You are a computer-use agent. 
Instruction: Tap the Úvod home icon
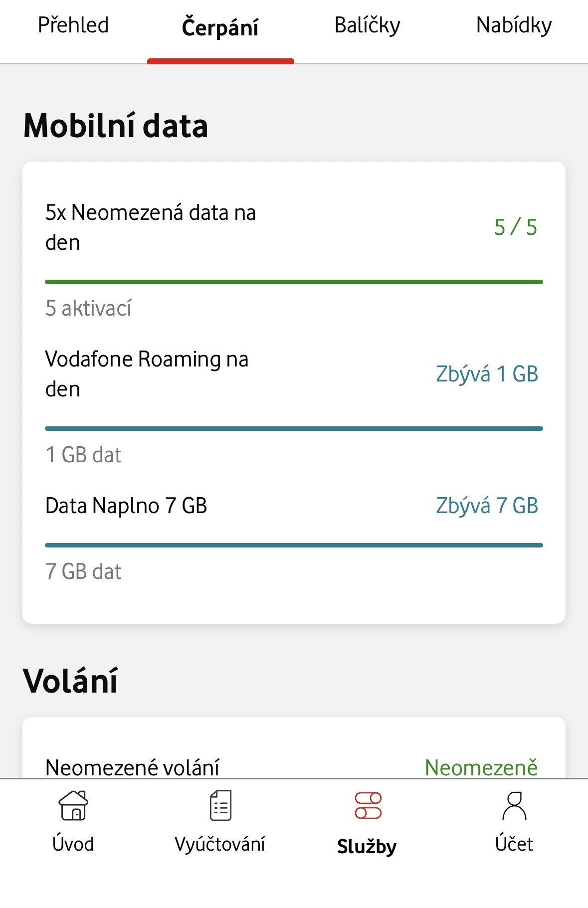click(x=73, y=805)
